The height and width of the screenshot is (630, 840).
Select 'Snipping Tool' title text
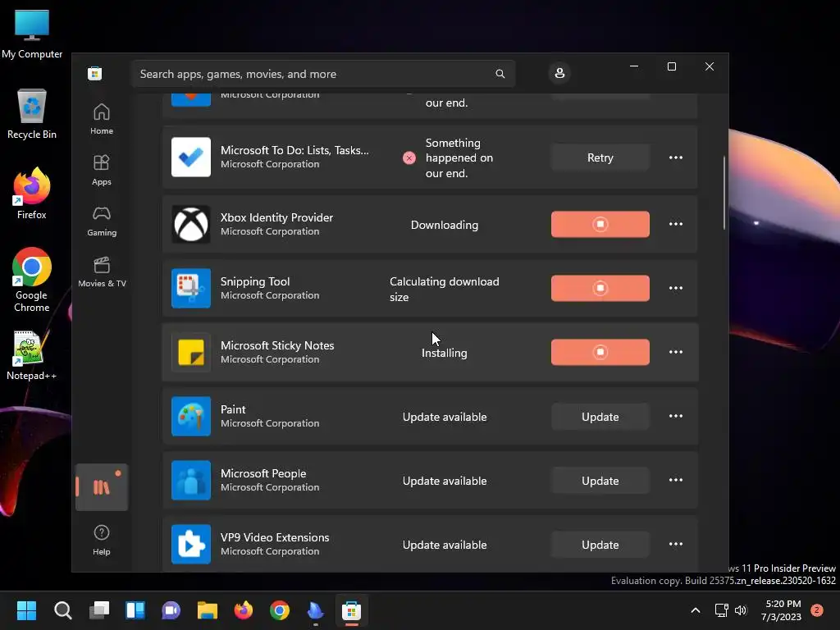(255, 282)
